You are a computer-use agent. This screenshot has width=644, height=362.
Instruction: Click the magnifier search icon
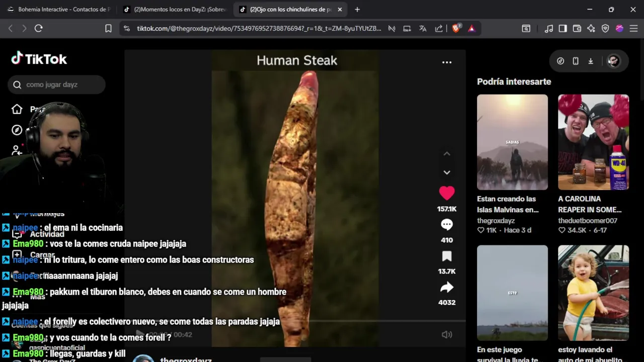point(17,84)
